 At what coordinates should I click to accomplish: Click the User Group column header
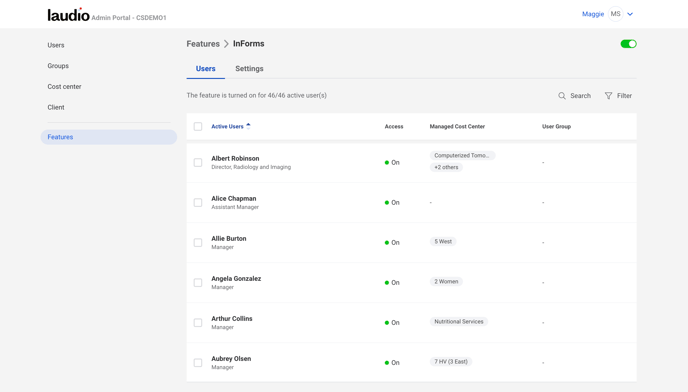[x=556, y=126]
